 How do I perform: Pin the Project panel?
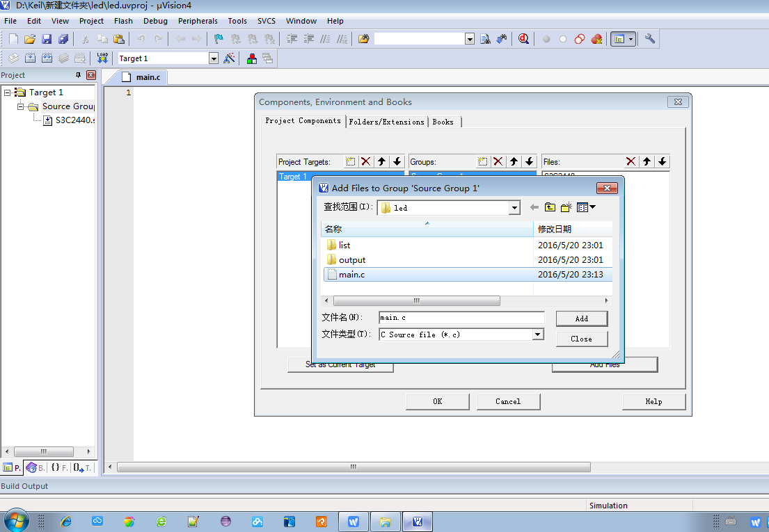pos(78,75)
